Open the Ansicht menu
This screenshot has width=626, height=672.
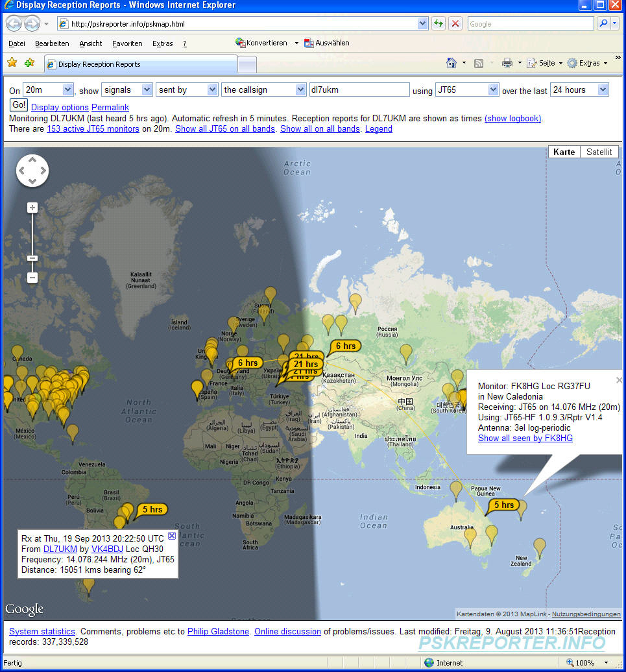tap(90, 43)
